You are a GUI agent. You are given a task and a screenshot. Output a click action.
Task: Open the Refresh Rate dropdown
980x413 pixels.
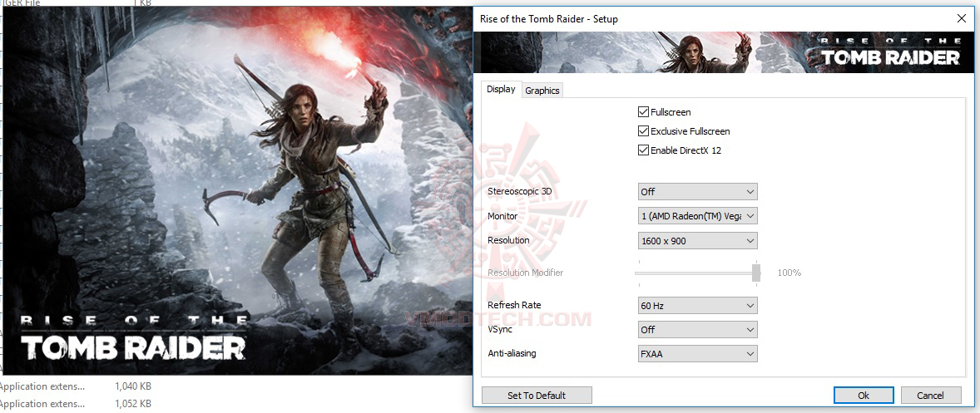[697, 305]
